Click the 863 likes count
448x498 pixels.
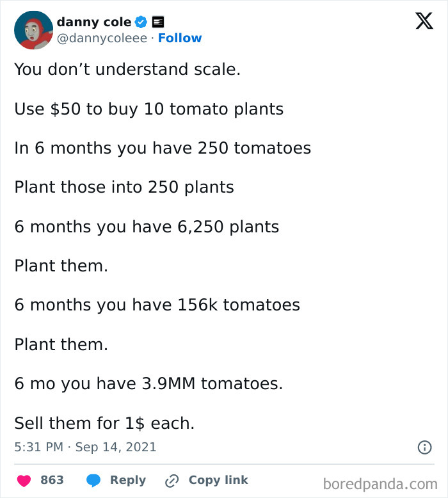coord(52,480)
